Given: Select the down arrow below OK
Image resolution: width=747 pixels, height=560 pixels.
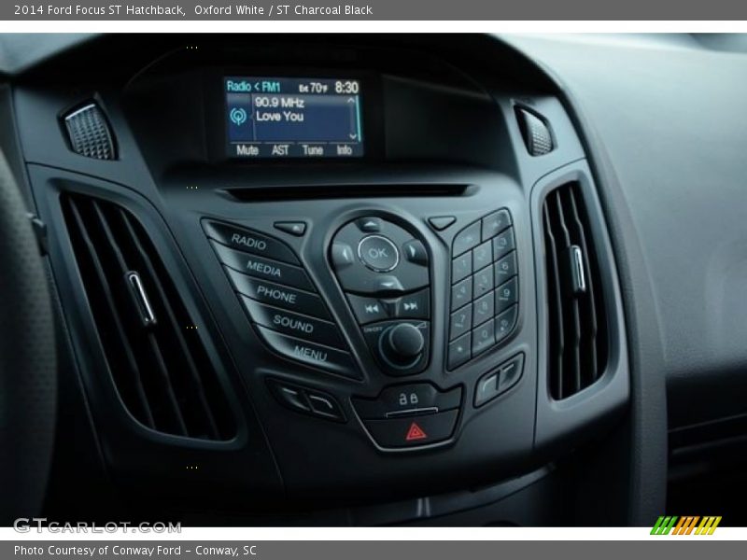Looking at the screenshot, I should [389, 284].
